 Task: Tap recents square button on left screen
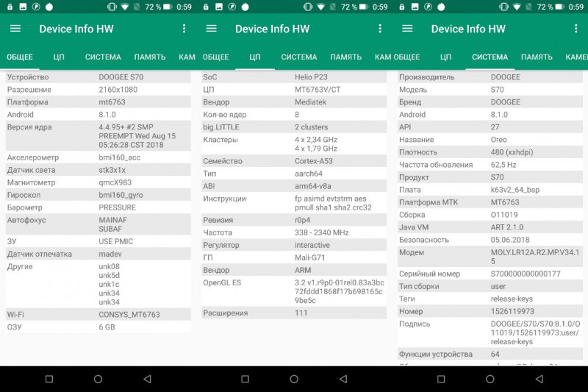[x=49, y=379]
